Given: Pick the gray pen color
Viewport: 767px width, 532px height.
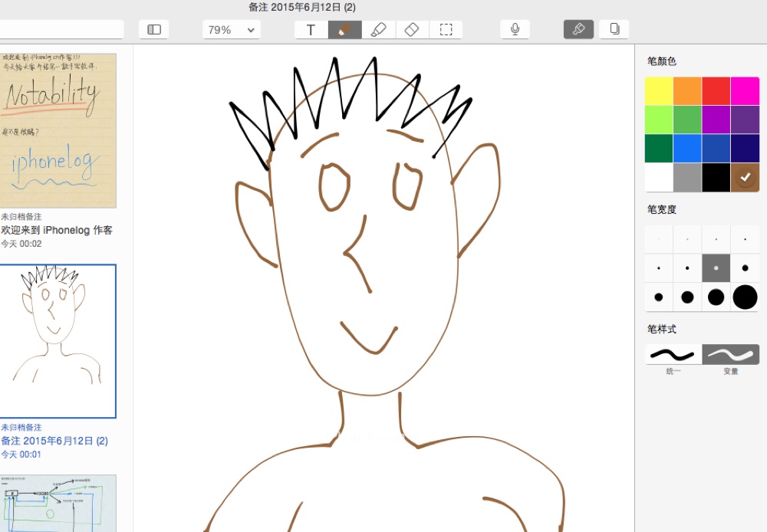Looking at the screenshot, I should (687, 177).
